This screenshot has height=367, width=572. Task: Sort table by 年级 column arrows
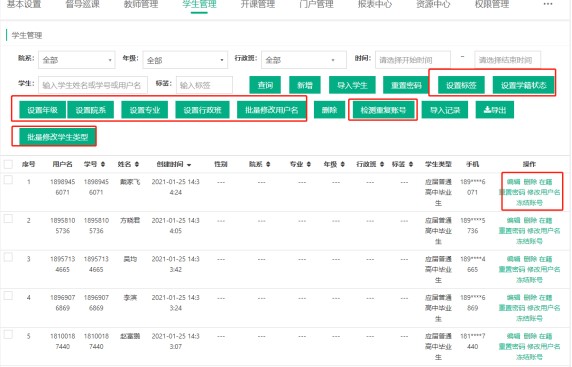pos(343,165)
